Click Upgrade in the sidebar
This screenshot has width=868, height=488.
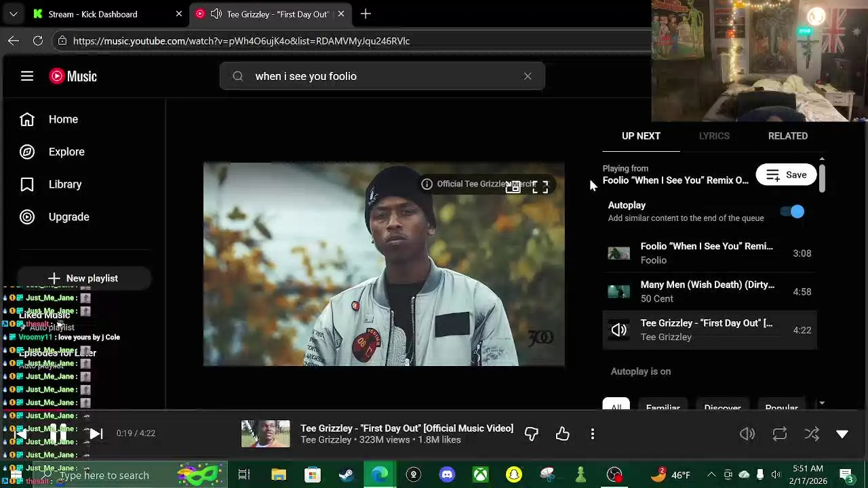coord(68,217)
